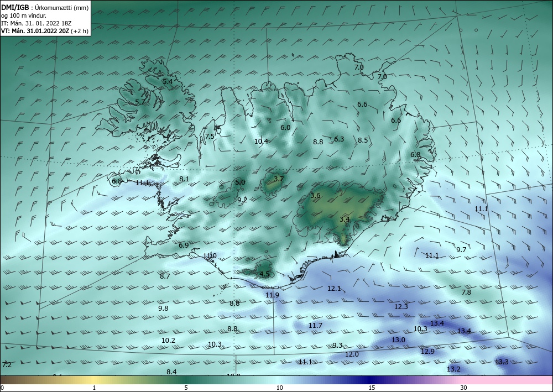
Task: Select the valid time "VT: Mán. 31.01.2022 20Z"
Action: point(35,31)
